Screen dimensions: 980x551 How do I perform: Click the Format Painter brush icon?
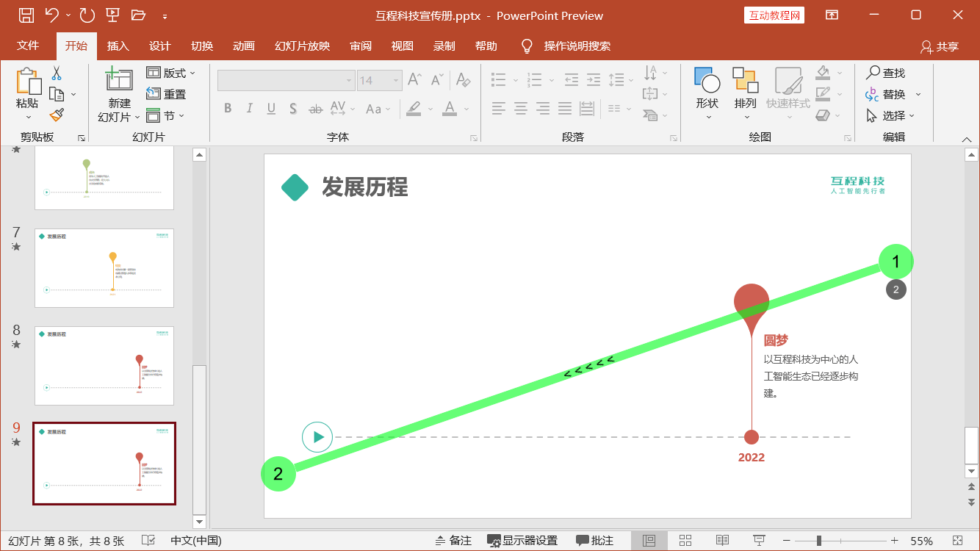coord(57,115)
